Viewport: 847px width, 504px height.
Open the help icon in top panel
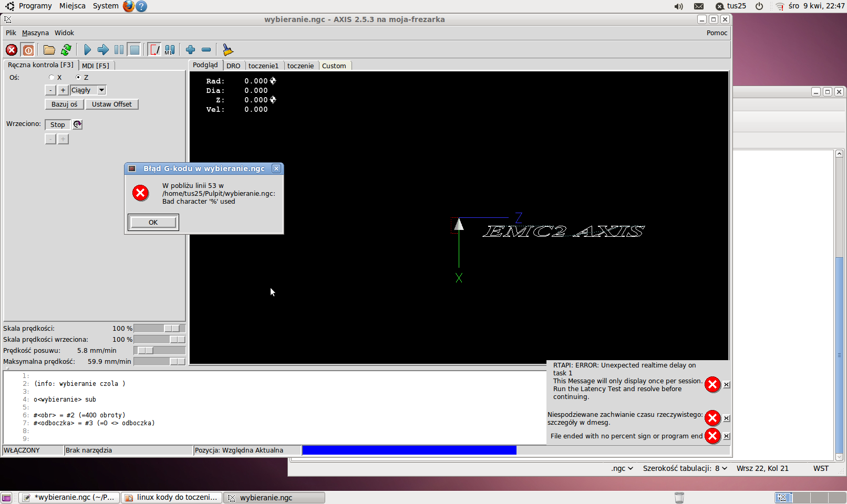tap(141, 6)
